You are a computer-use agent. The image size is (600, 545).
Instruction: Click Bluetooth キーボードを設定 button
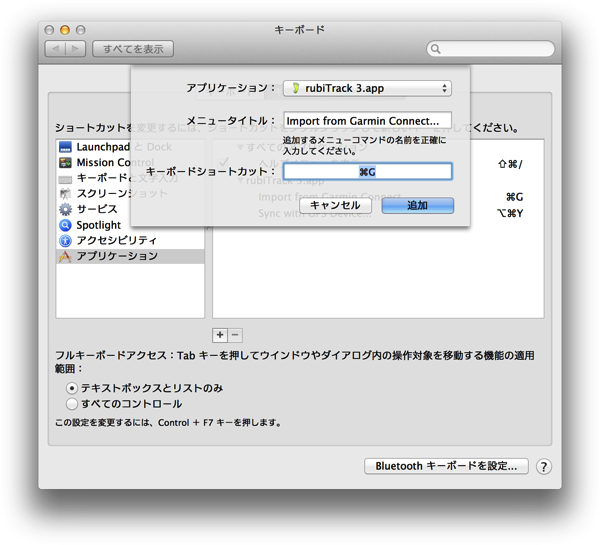click(x=446, y=466)
